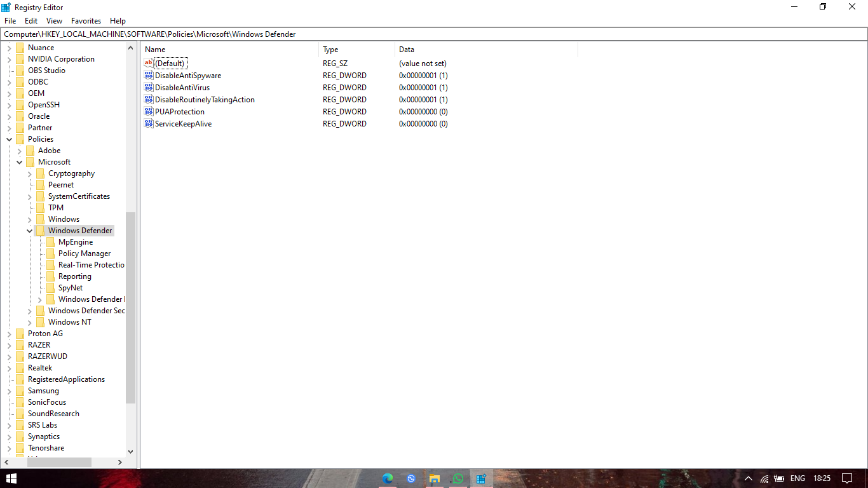Select the Windows NT key
The width and height of the screenshot is (868, 488).
69,322
